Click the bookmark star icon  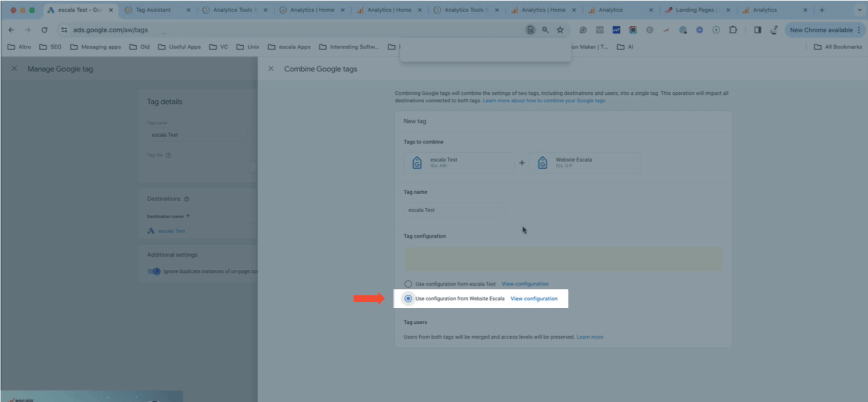pos(560,30)
